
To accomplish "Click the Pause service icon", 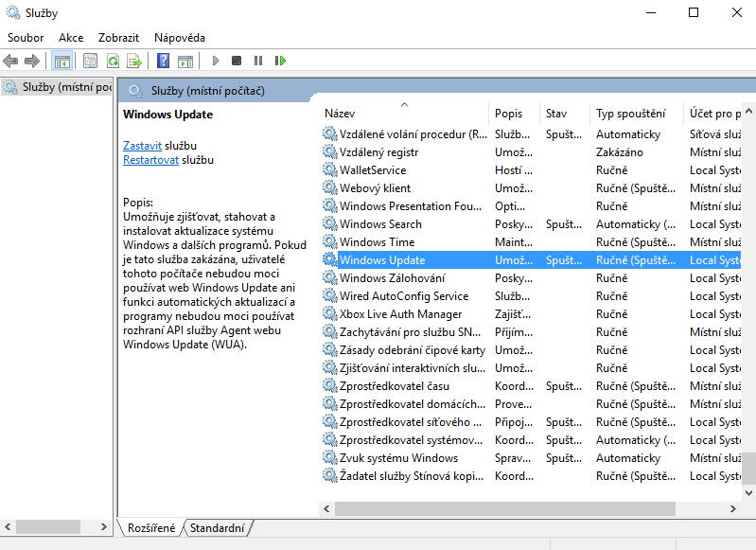I will tap(258, 61).
